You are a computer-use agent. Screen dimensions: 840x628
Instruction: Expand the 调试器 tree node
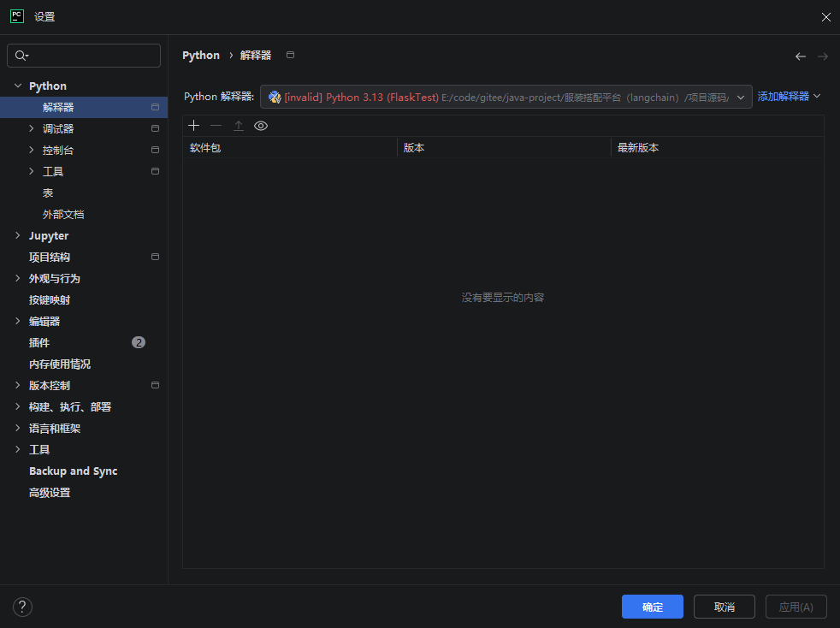[31, 128]
